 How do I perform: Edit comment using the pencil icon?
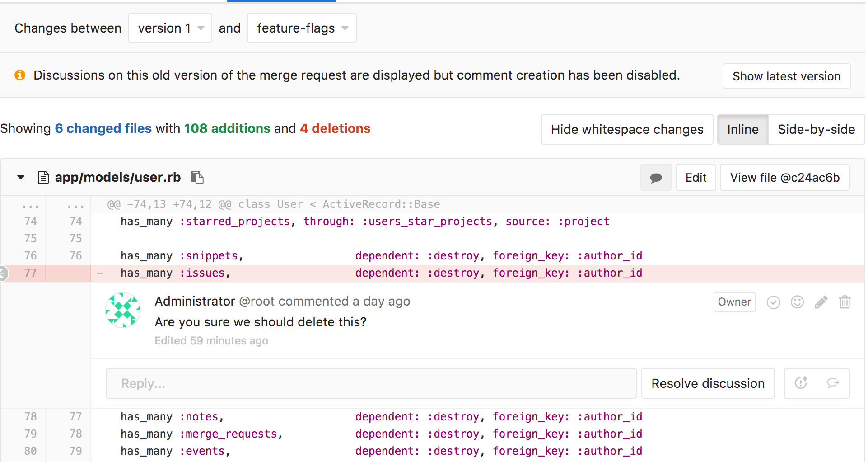(821, 302)
